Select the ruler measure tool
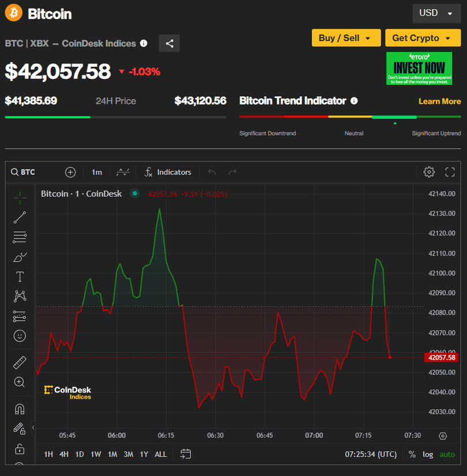Image resolution: width=467 pixels, height=476 pixels. (20, 362)
